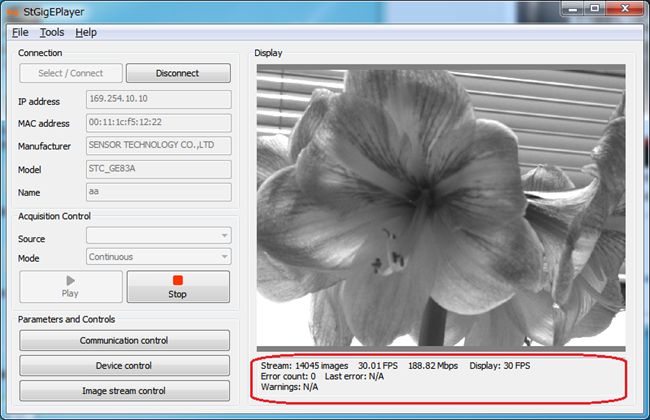The width and height of the screenshot is (650, 420).
Task: Click the MAC address field
Action: coord(158,123)
